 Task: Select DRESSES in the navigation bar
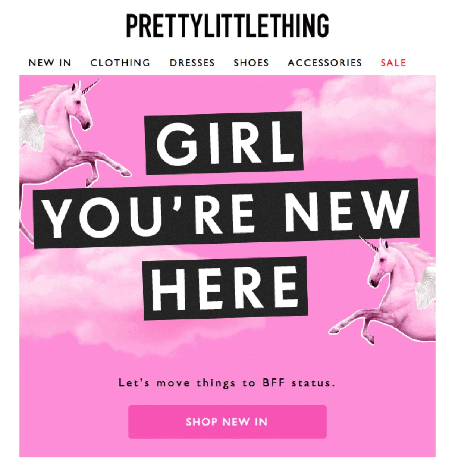click(x=192, y=63)
